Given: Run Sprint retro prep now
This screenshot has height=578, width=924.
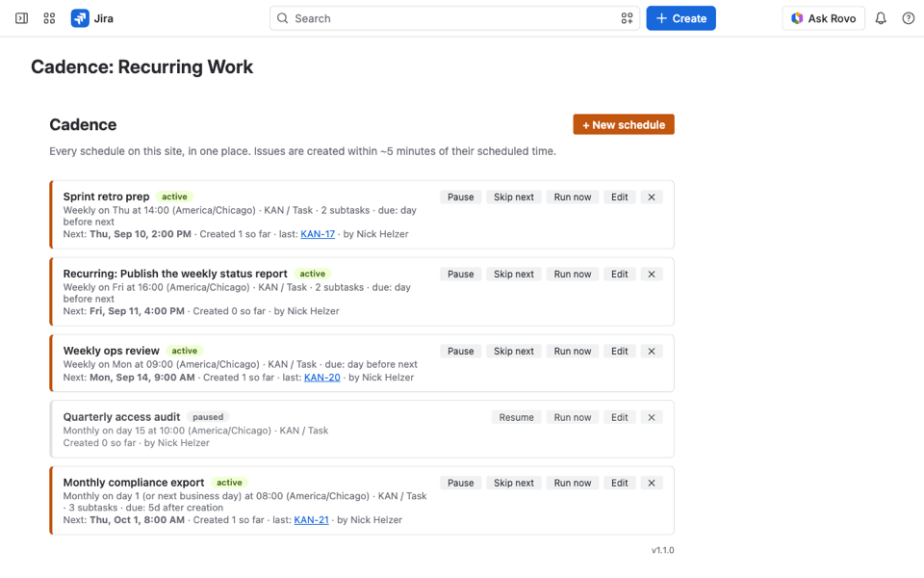Looking at the screenshot, I should (572, 197).
